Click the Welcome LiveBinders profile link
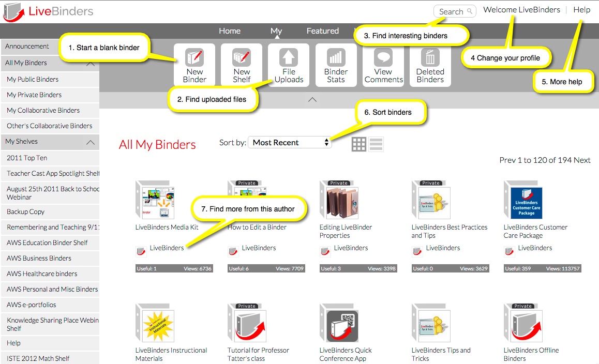The height and width of the screenshot is (364, 599). point(521,10)
